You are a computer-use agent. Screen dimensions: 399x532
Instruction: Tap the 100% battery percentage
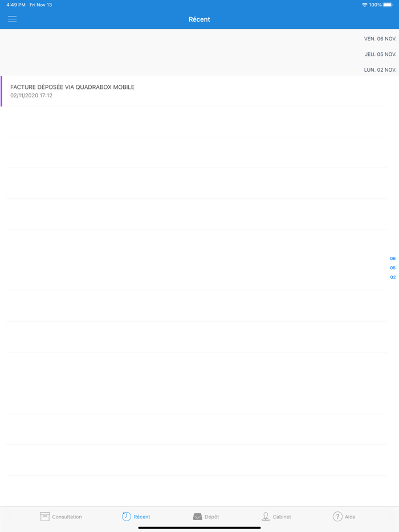pos(375,5)
